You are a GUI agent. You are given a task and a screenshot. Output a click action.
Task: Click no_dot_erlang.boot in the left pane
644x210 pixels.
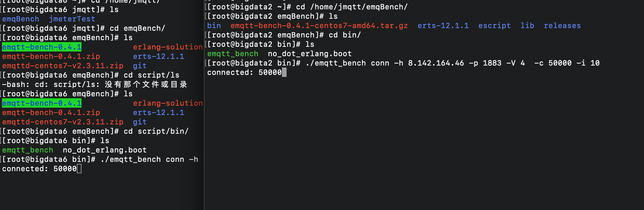[105, 150]
